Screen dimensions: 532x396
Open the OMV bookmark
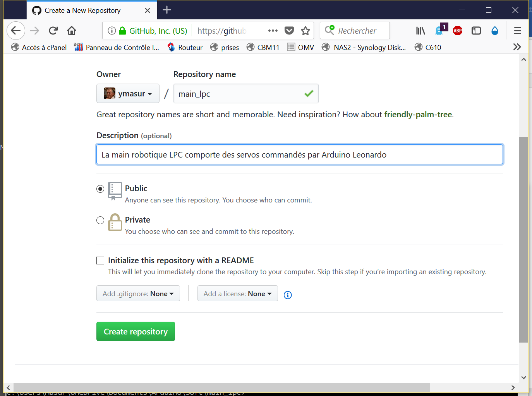(301, 47)
